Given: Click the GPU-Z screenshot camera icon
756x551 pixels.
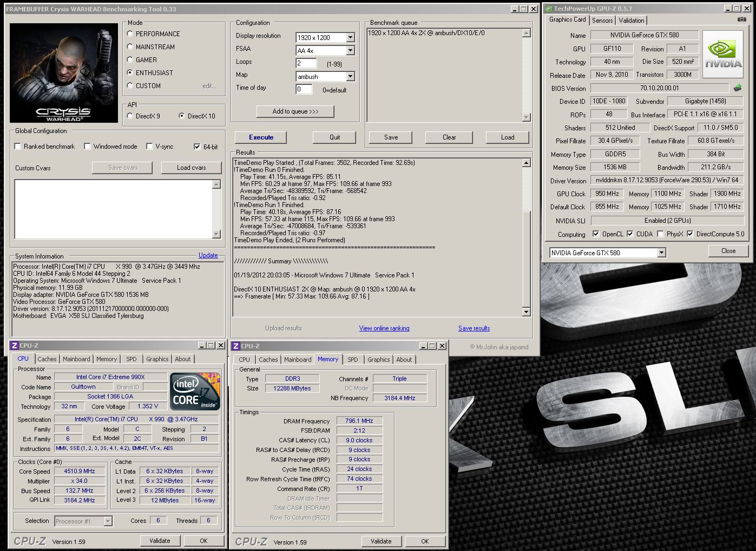Looking at the screenshot, I should click(741, 19).
